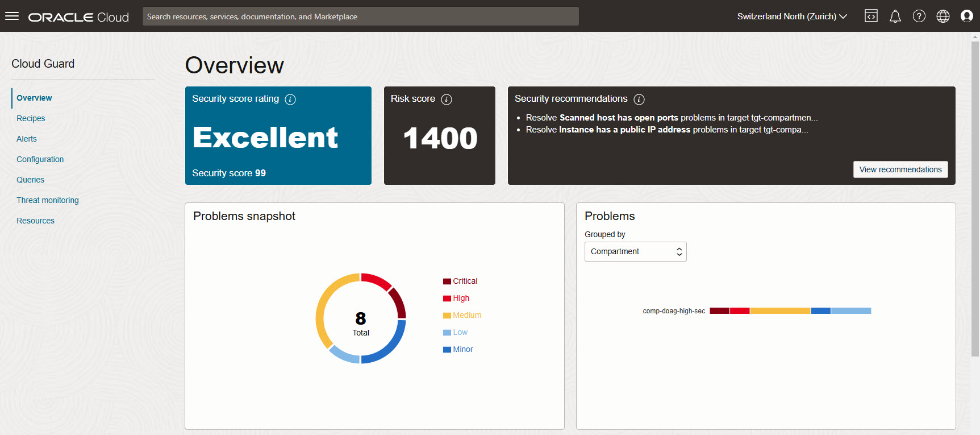
Task: Open the hamburger navigation menu
Action: (x=12, y=16)
